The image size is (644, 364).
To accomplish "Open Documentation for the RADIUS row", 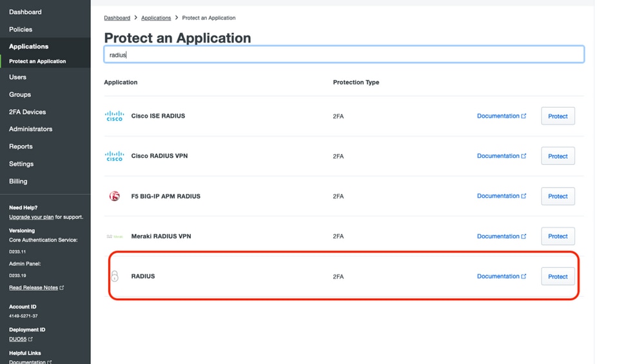I will point(502,276).
